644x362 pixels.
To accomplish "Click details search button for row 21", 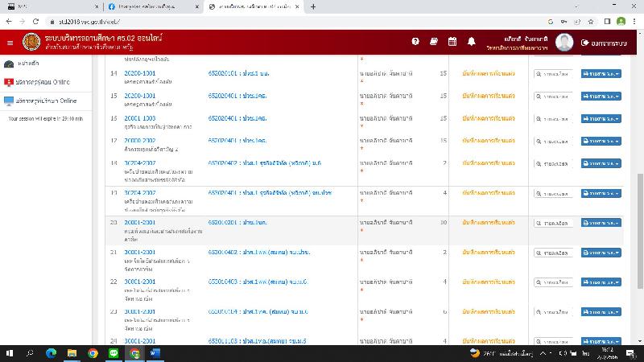I will (553, 253).
